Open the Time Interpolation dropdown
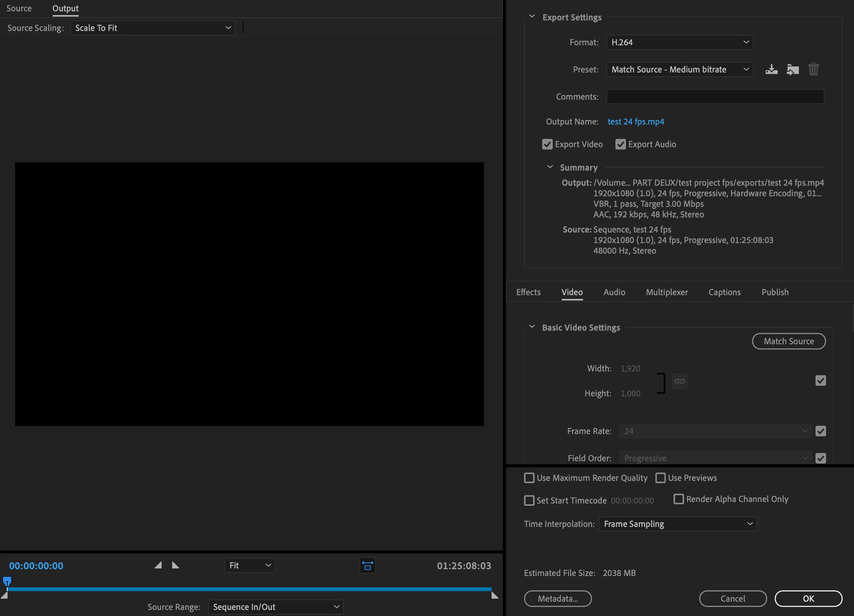 point(678,524)
